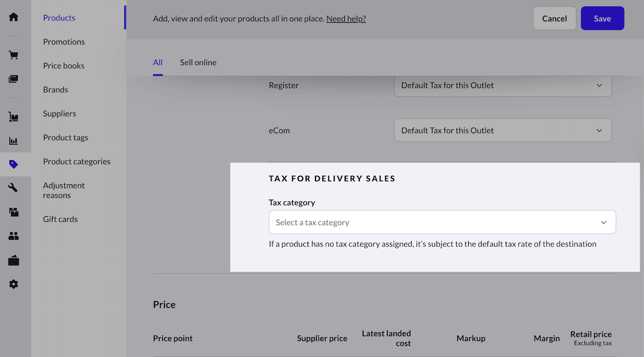Click the Markup column header
The image size is (644, 357).
click(471, 338)
